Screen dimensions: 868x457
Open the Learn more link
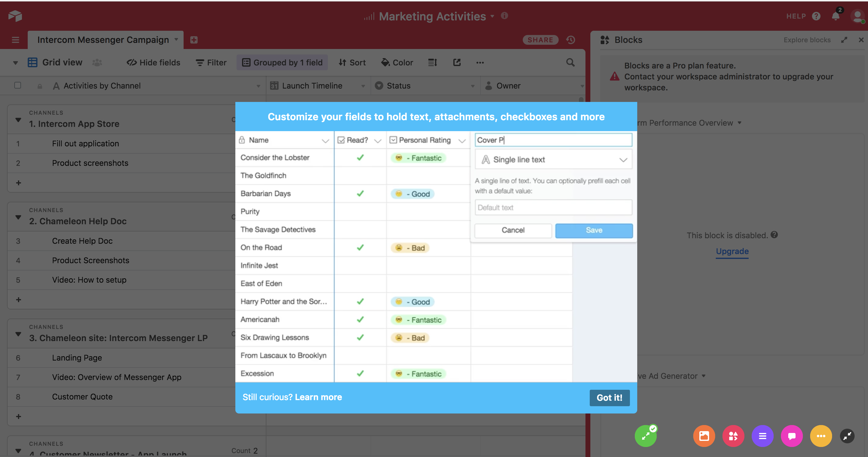point(318,397)
